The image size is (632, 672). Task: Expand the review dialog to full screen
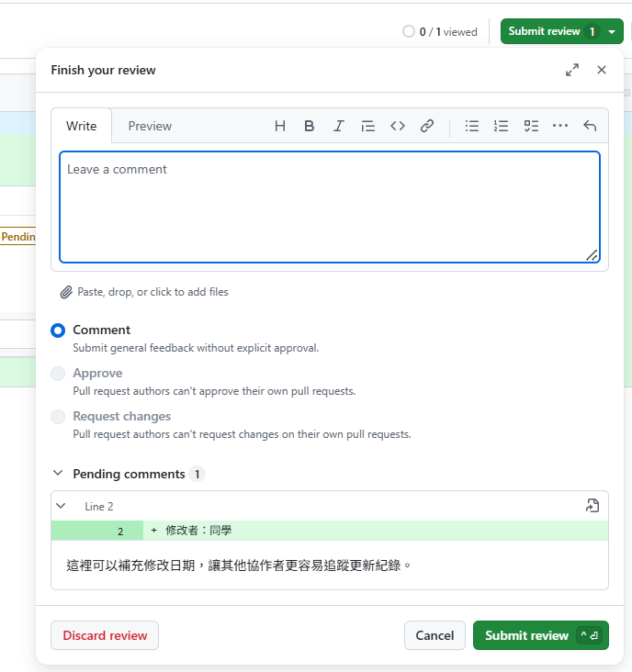click(x=572, y=70)
